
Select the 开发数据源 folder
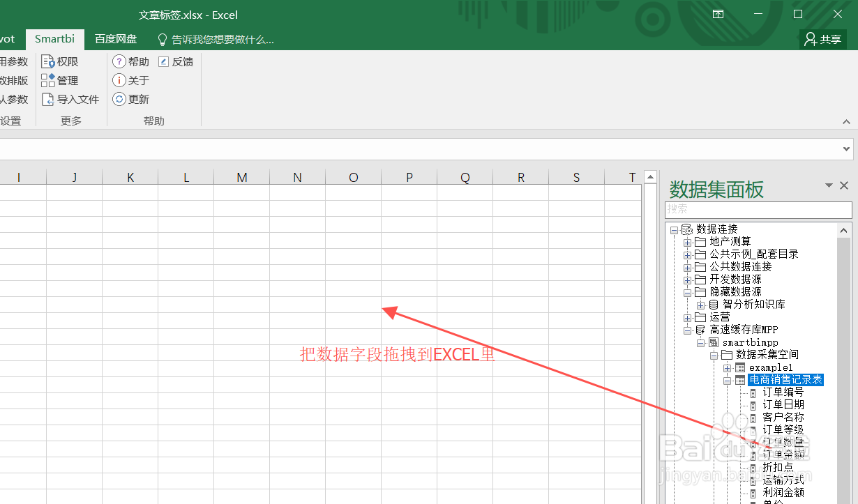[735, 280]
